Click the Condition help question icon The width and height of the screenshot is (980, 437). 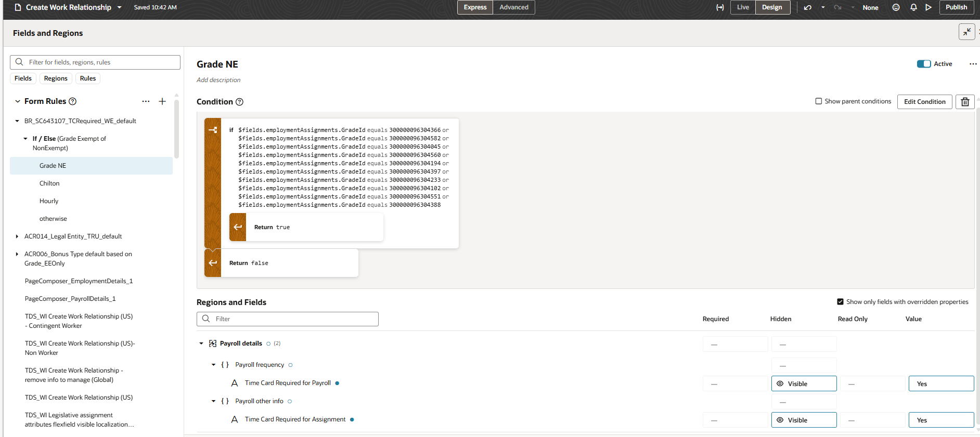click(239, 102)
